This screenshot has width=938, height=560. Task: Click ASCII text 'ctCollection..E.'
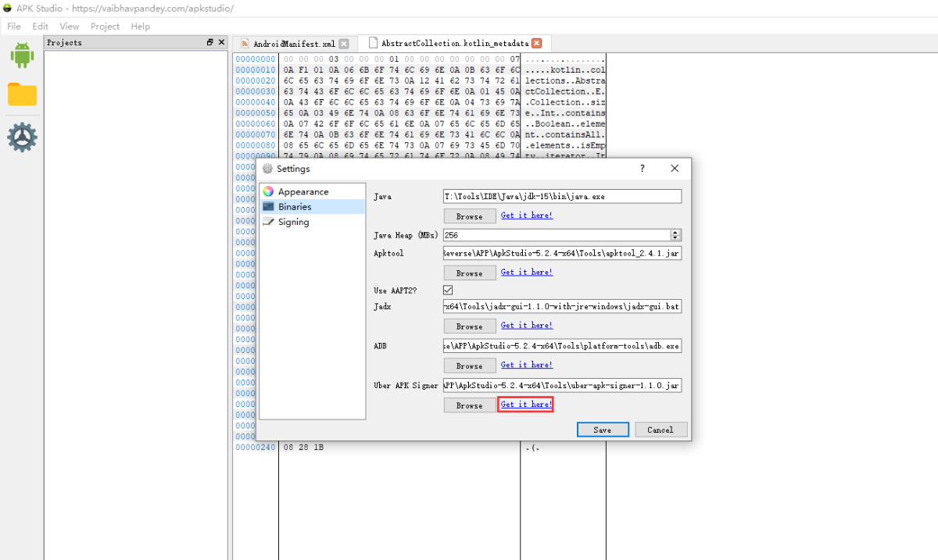(565, 91)
